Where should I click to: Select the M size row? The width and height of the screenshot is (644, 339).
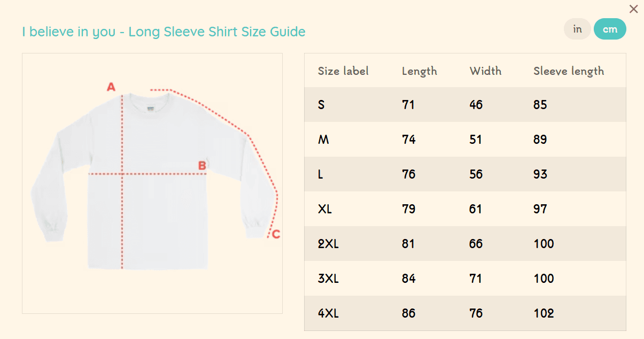pos(323,140)
